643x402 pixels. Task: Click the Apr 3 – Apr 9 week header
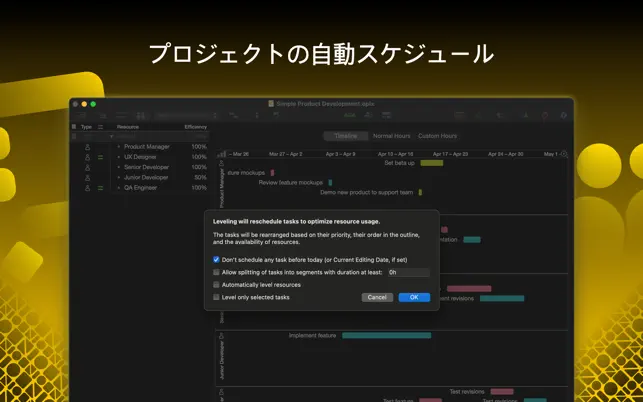[340, 154]
